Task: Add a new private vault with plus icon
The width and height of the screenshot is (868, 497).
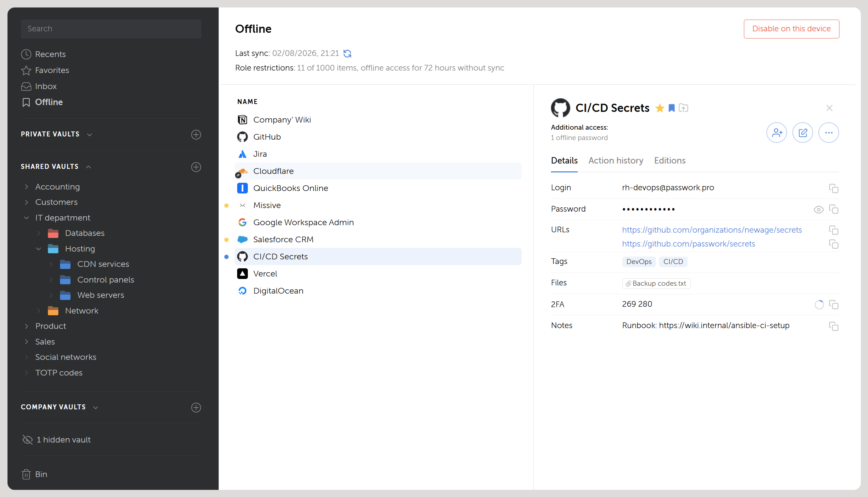Action: click(196, 135)
